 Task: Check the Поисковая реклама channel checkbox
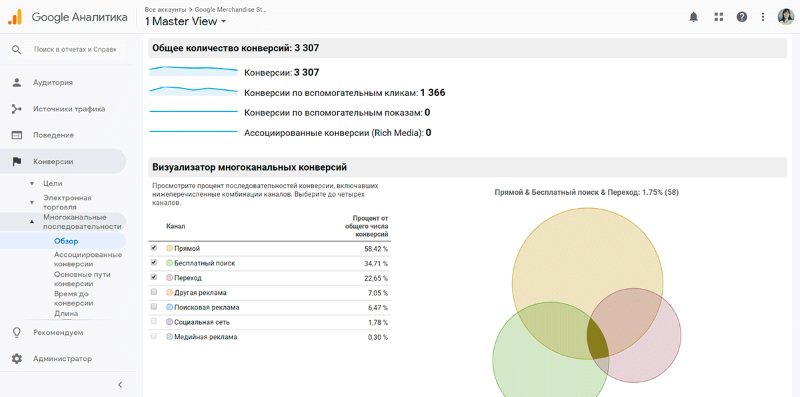(154, 307)
